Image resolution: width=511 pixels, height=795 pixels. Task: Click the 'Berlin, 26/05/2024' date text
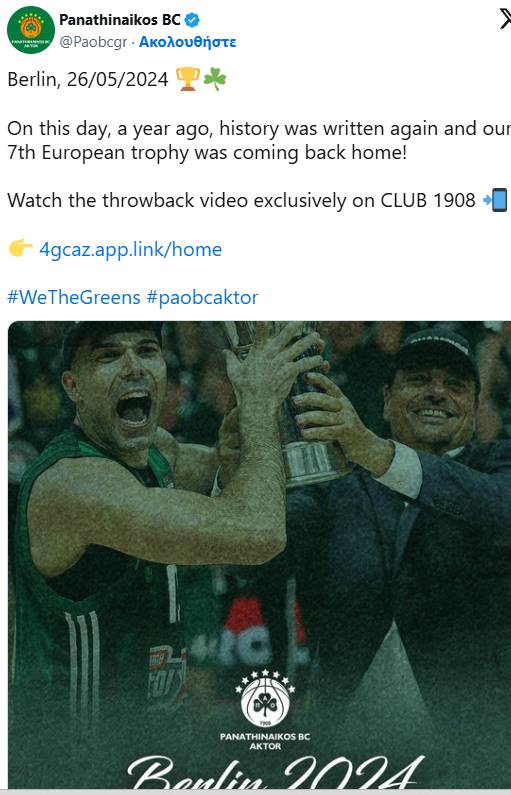(88, 80)
